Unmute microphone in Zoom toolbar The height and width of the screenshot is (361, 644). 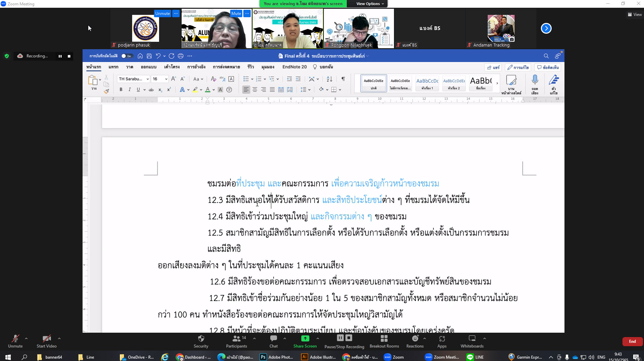pyautogui.click(x=15, y=341)
